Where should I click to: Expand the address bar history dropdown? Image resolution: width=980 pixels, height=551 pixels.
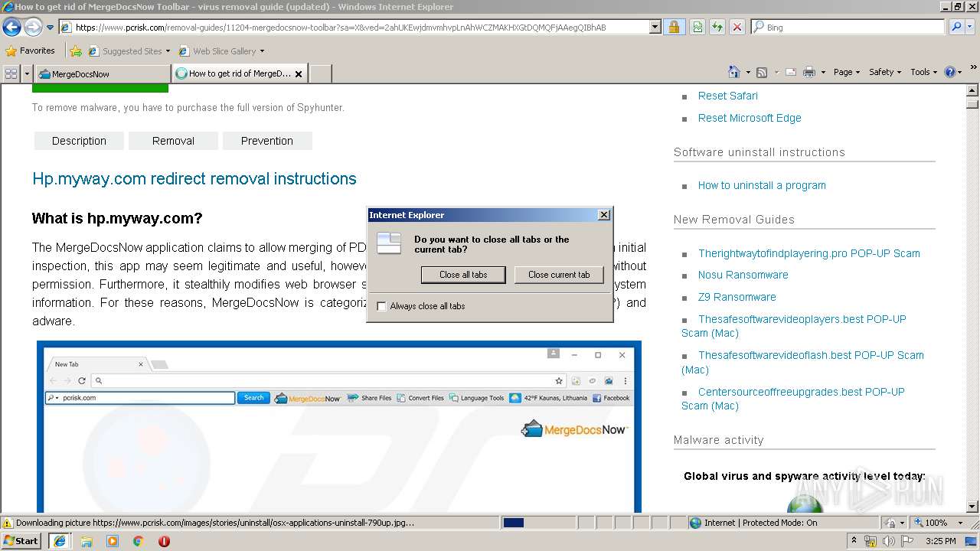point(655,28)
